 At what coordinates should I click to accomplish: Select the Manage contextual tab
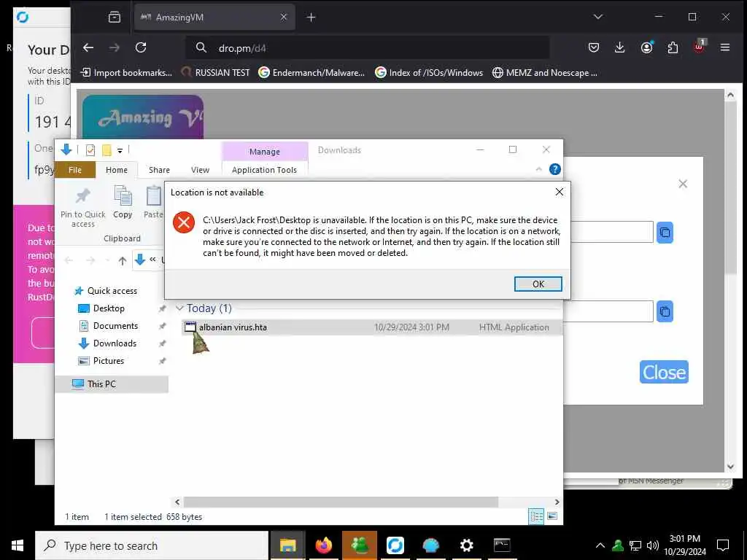pos(264,152)
